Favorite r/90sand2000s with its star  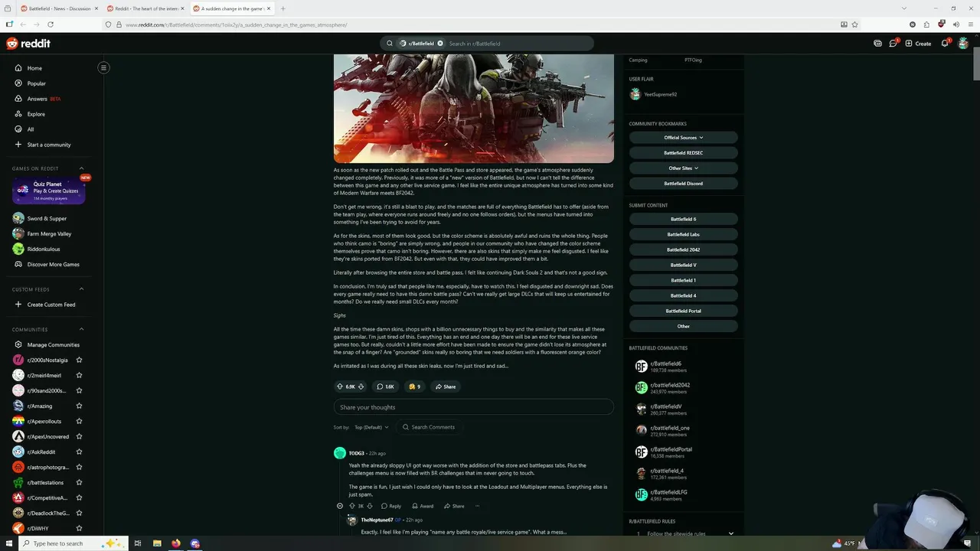click(79, 390)
